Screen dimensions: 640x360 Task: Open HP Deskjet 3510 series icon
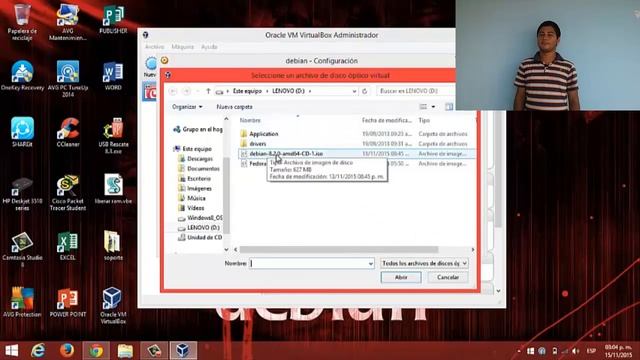22,193
